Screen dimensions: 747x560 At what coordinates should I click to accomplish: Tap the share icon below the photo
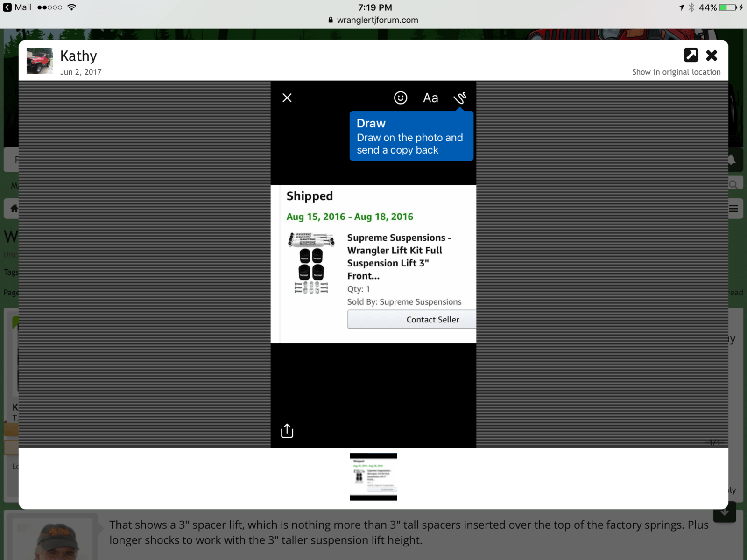point(287,431)
